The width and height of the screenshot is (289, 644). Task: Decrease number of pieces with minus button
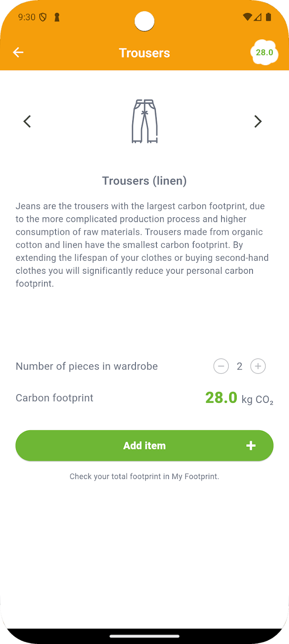point(221,366)
